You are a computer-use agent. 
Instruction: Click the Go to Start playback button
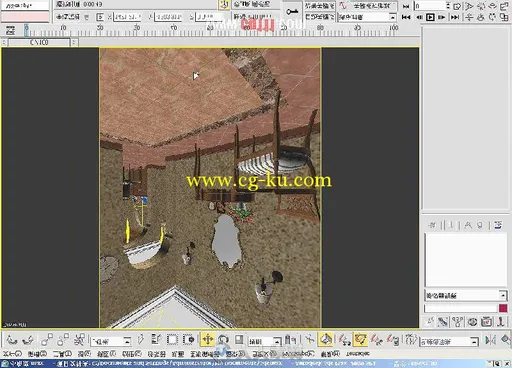(x=406, y=17)
